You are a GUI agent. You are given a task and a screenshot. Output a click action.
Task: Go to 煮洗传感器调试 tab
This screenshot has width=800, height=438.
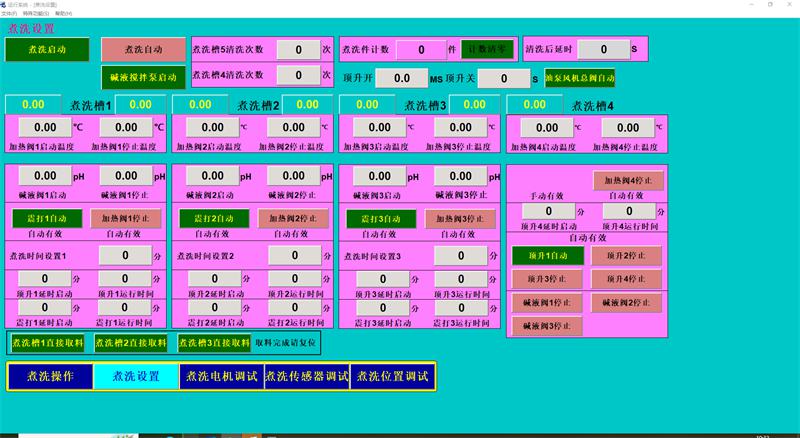click(307, 376)
